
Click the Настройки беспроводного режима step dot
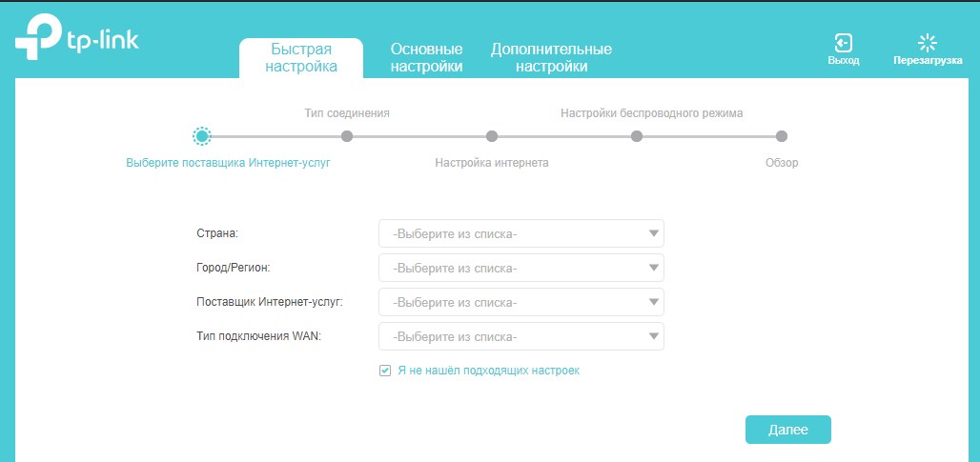point(636,136)
